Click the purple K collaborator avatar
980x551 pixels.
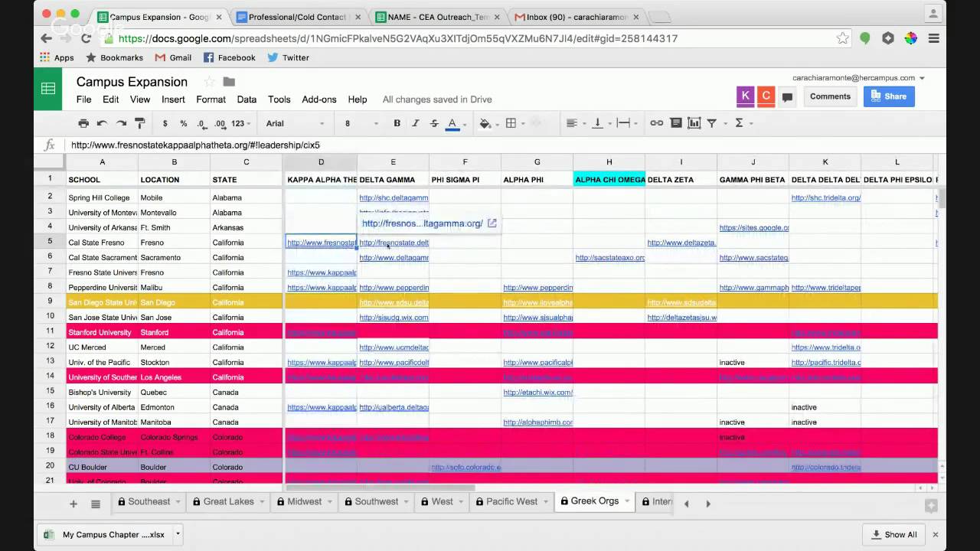[745, 96]
